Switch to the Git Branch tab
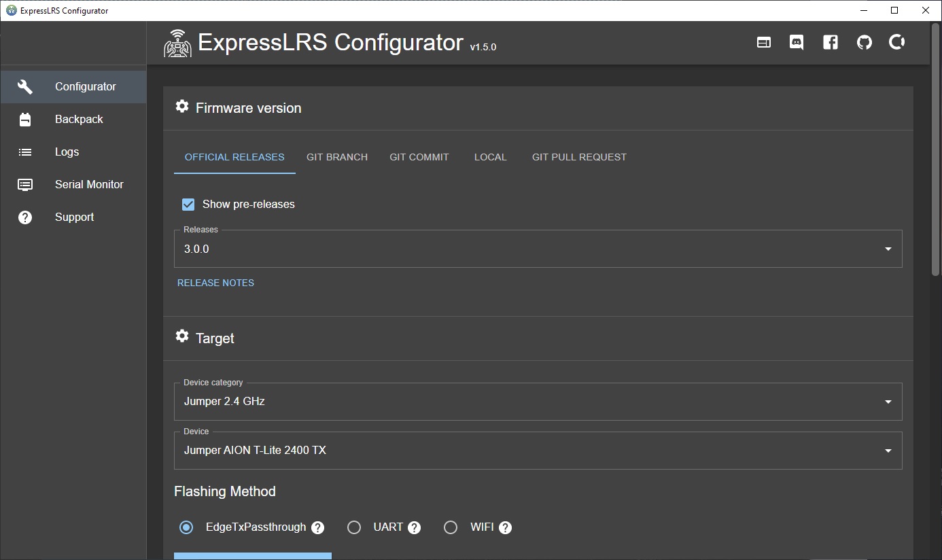This screenshot has height=560, width=942. click(337, 157)
